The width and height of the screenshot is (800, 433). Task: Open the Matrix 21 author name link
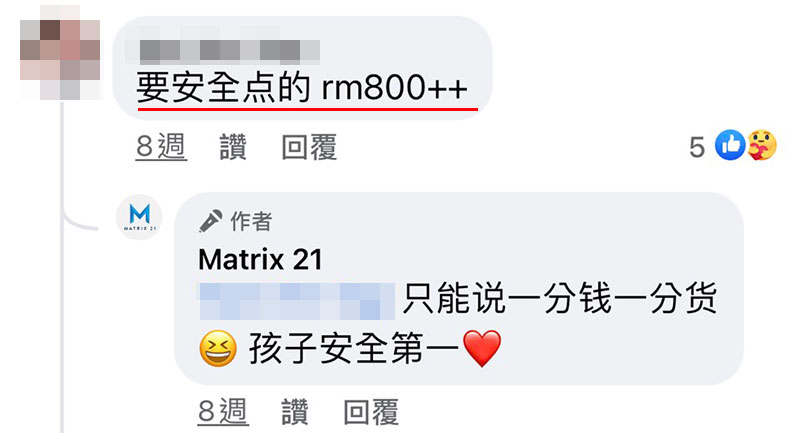click(x=260, y=260)
